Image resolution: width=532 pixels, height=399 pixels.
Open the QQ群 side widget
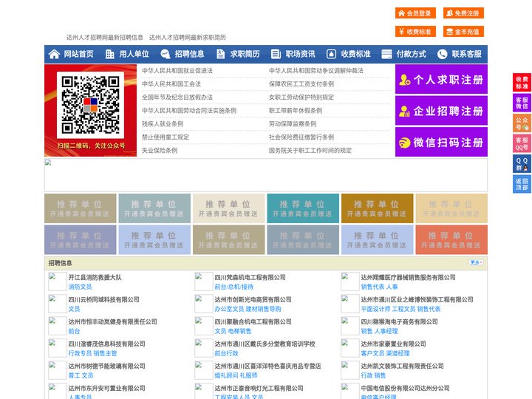[522, 164]
